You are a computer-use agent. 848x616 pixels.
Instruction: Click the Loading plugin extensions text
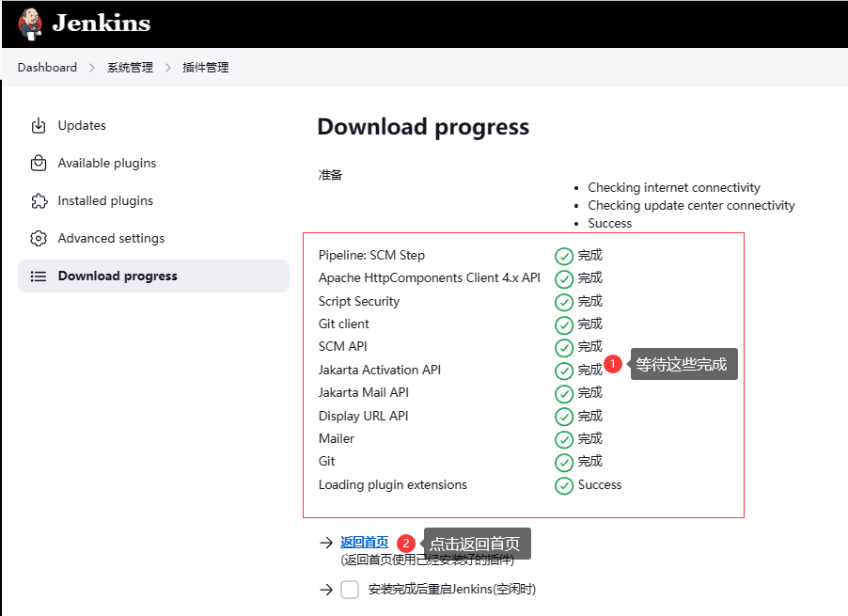pos(393,484)
